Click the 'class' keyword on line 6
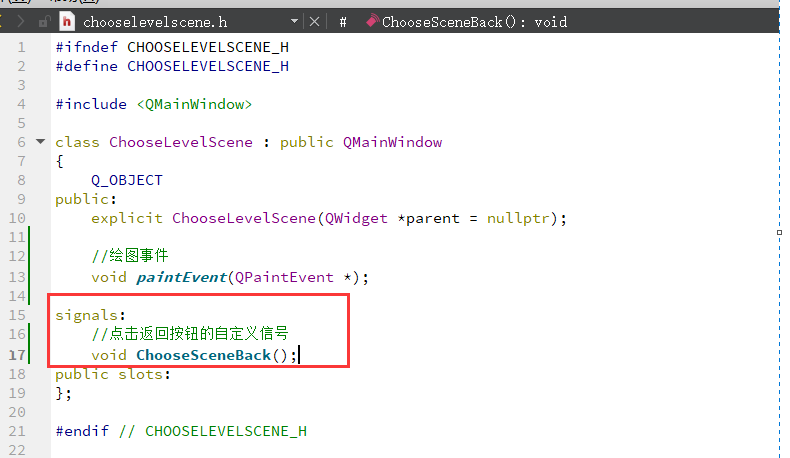The width and height of the screenshot is (790, 458). (78, 143)
